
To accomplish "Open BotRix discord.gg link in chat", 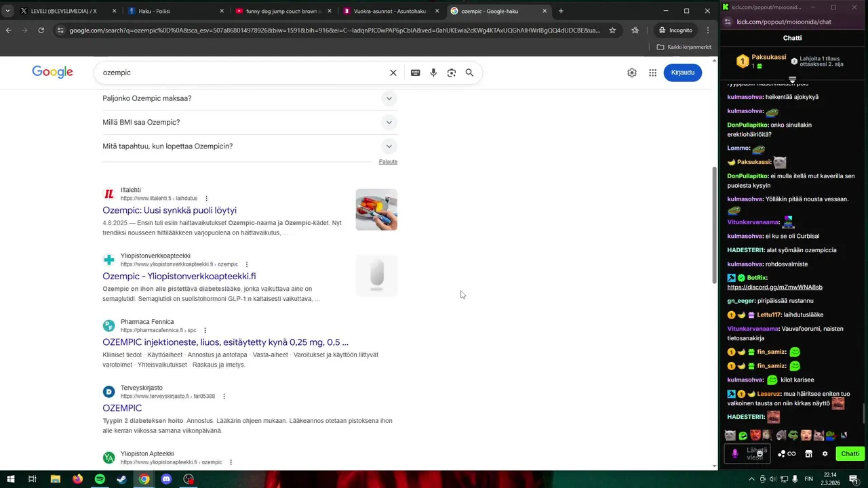I will click(774, 287).
